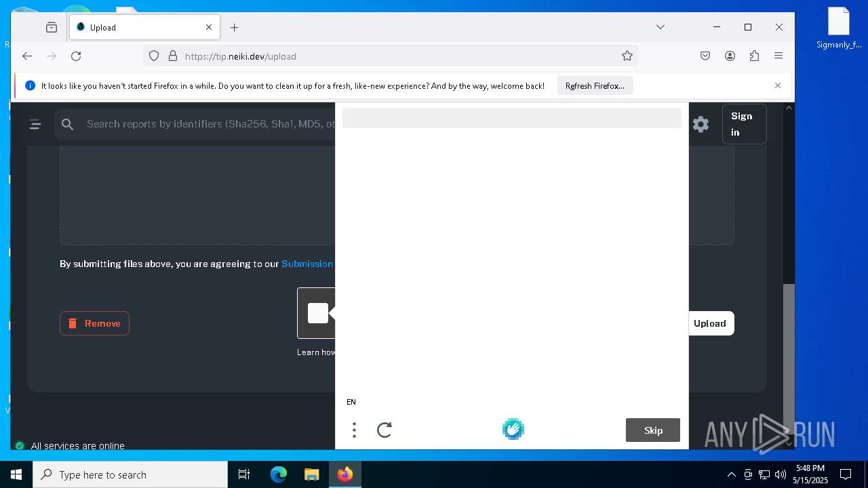Expand the list all tabs chevron
Image resolution: width=868 pixels, height=488 pixels.
(660, 27)
